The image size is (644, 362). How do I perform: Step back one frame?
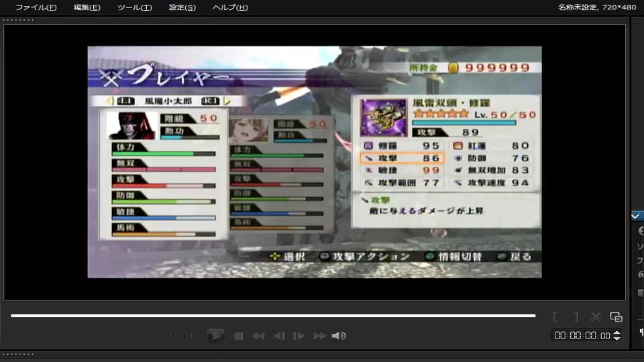(x=279, y=336)
